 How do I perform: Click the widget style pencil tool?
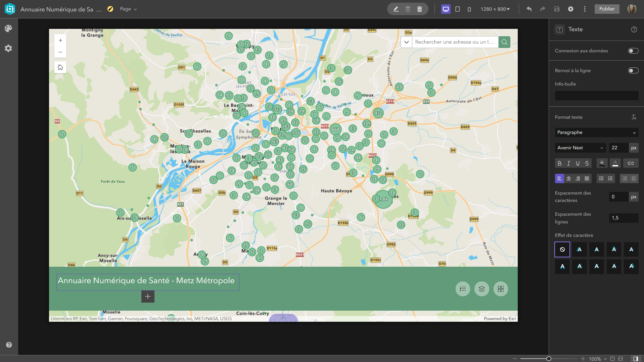396,9
